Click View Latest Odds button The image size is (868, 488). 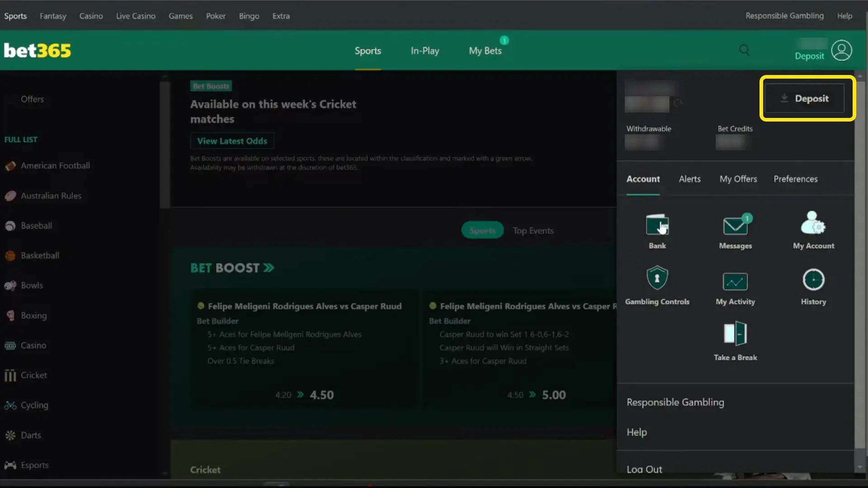[232, 141]
